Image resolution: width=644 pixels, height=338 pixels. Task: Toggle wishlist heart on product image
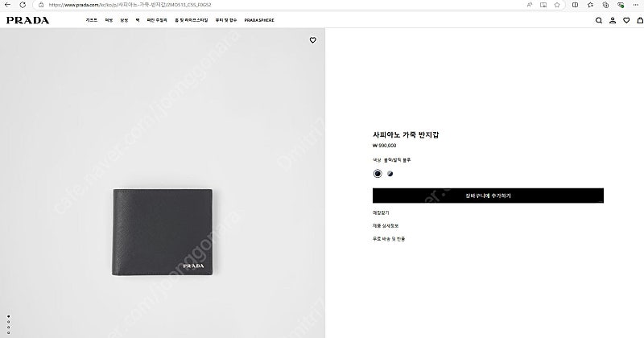[313, 40]
